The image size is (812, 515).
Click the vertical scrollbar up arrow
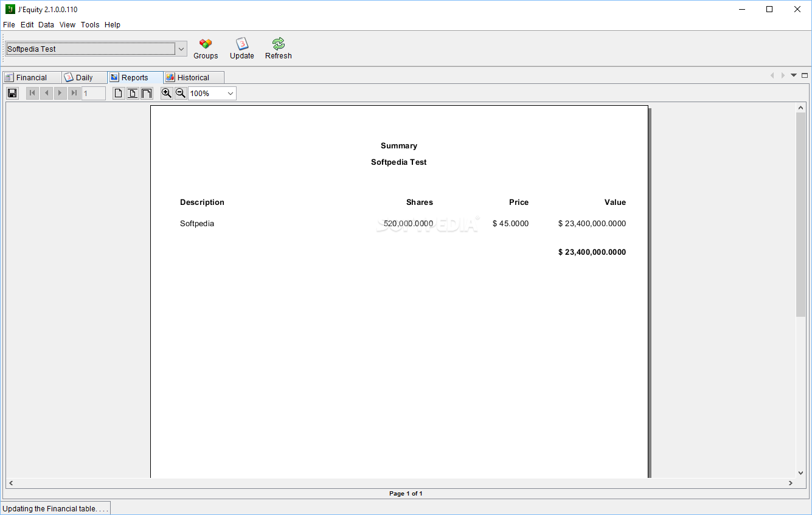click(800, 108)
